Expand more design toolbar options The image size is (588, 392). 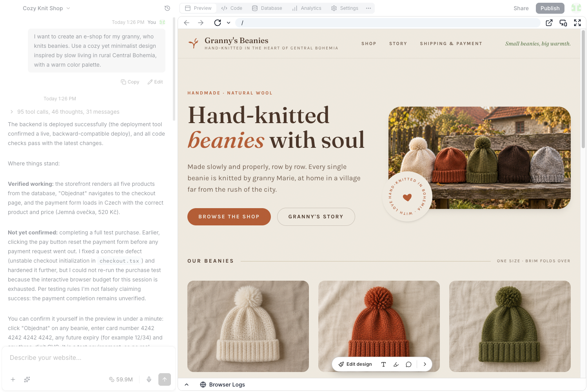click(x=425, y=364)
